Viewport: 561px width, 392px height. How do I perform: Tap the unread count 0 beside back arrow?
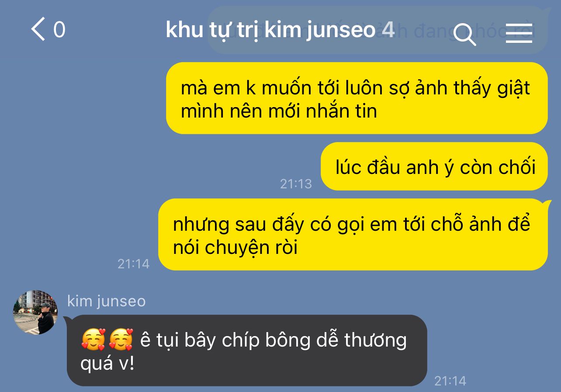[59, 30]
